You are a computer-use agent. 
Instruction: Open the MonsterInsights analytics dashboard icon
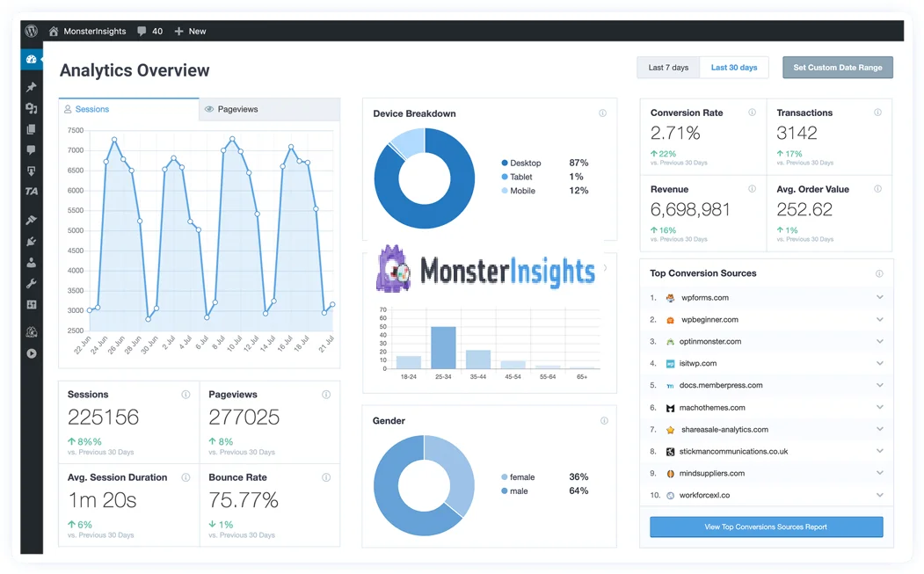pos(31,59)
